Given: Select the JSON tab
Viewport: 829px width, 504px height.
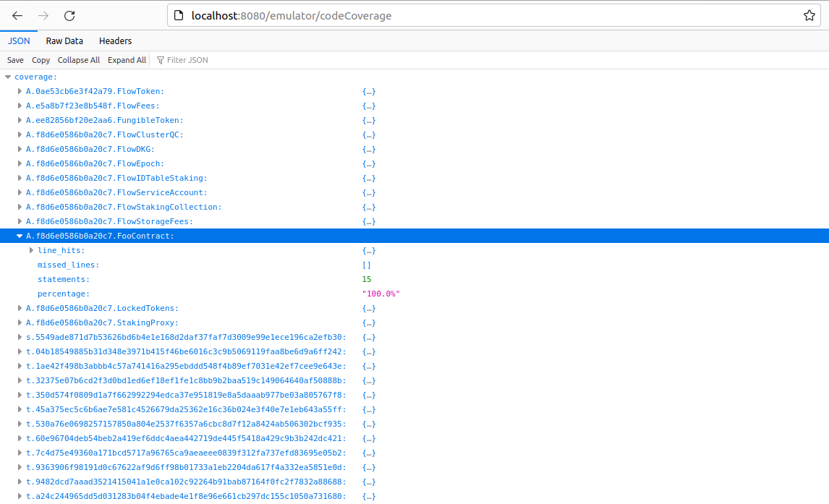Looking at the screenshot, I should [x=19, y=40].
